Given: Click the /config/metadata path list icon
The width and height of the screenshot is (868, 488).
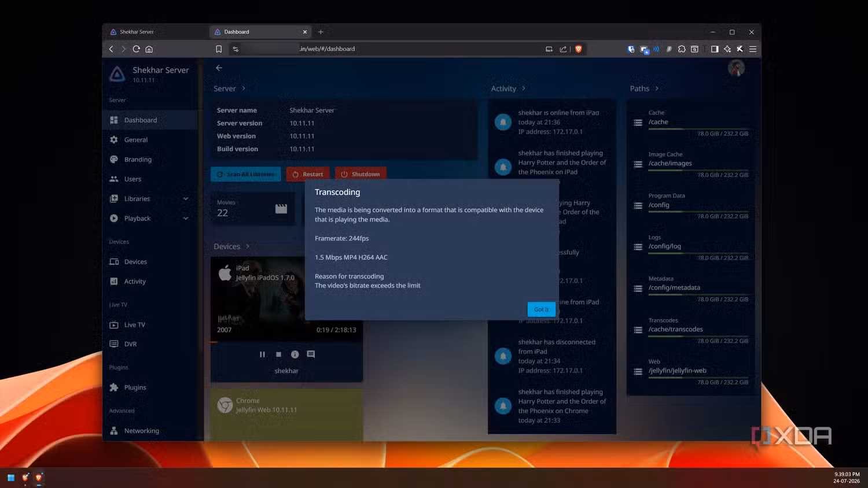Looking at the screenshot, I should (638, 289).
